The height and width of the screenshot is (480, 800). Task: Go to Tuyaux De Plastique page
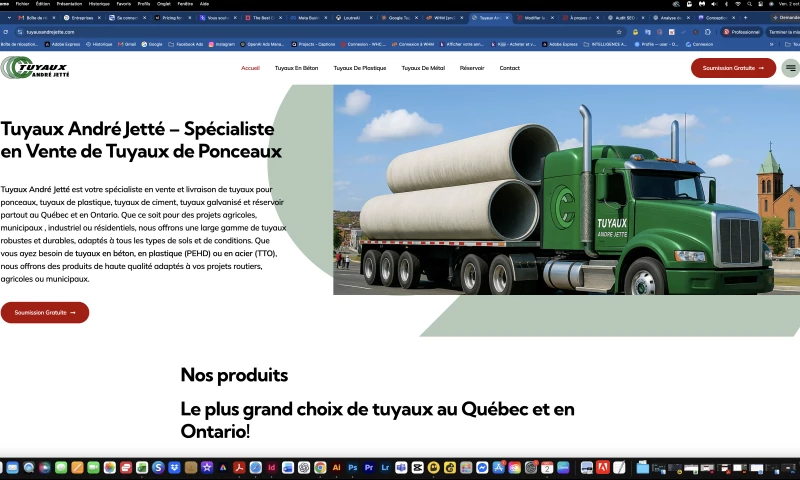(360, 68)
